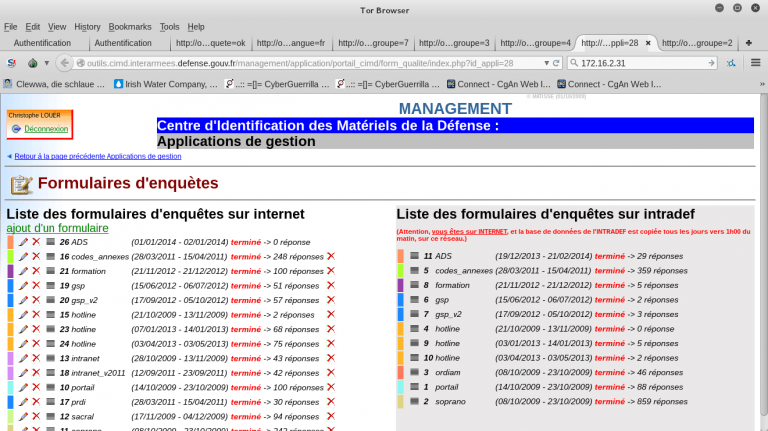Delete form 20 gsp_v2 via left red cross
The width and height of the screenshot is (768, 431).
[x=36, y=300]
